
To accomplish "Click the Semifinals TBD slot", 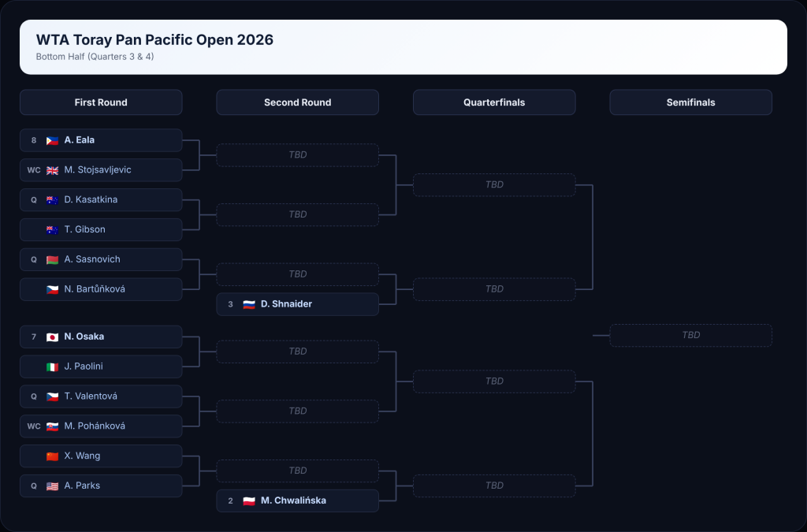I will [x=690, y=336].
